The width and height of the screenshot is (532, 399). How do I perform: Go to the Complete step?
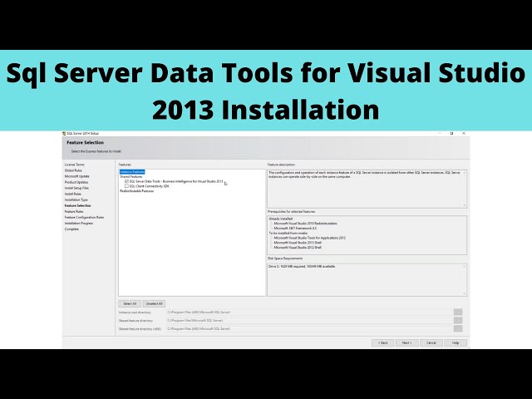71,229
